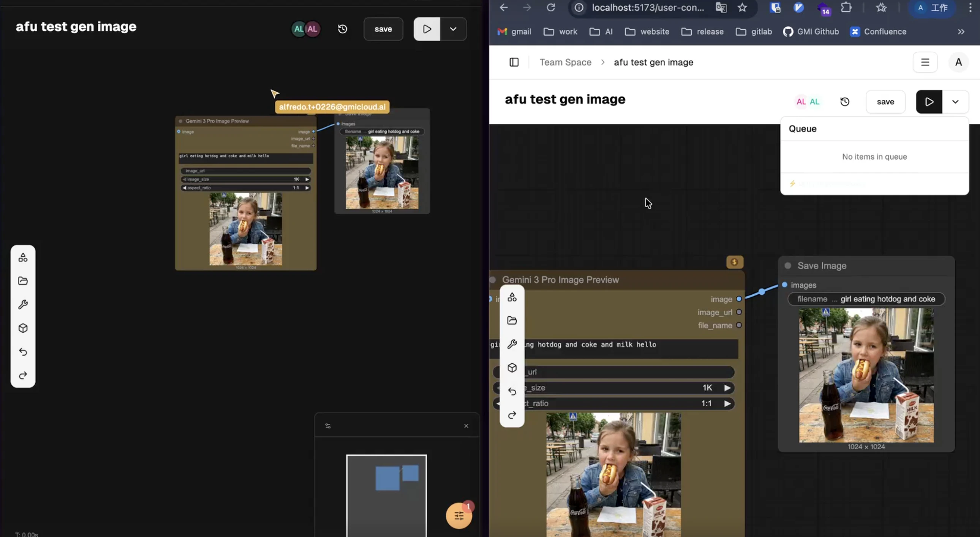
Task: Toggle collapse dot on the Save Image node
Action: [x=788, y=265]
